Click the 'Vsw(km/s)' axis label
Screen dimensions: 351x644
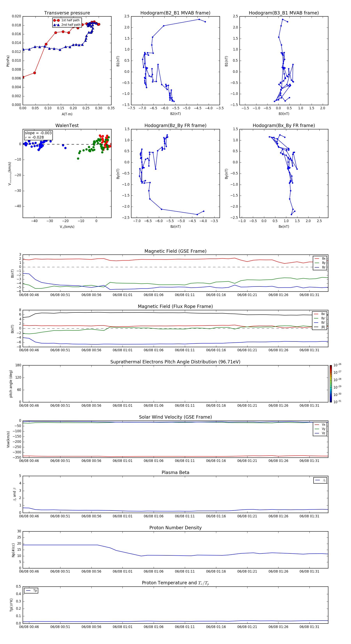pos(8,439)
